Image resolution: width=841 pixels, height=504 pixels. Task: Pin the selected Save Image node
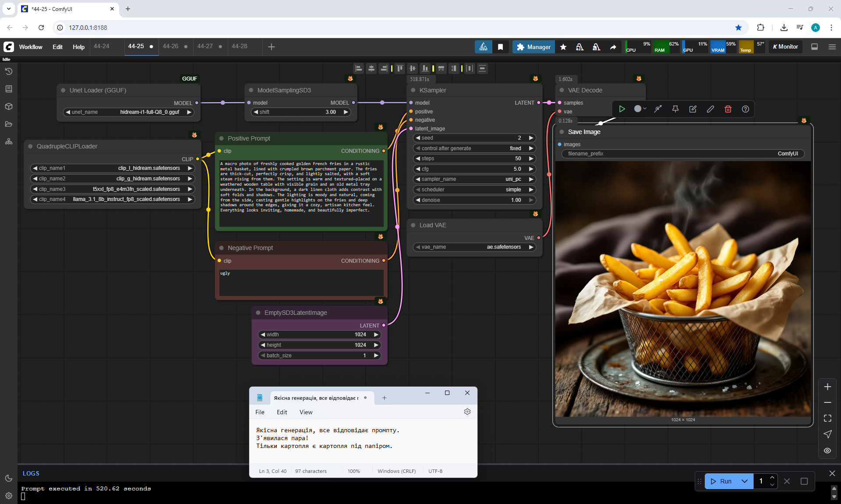click(x=675, y=109)
